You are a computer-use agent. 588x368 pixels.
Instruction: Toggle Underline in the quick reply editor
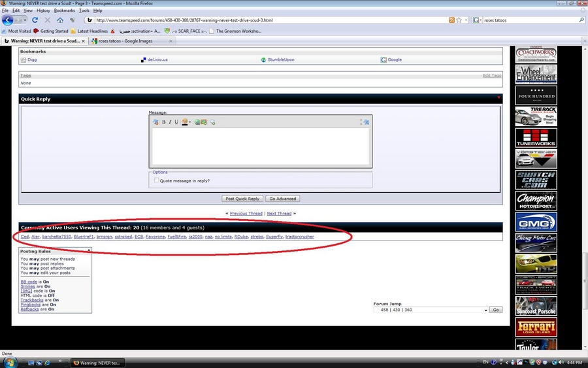click(x=176, y=122)
